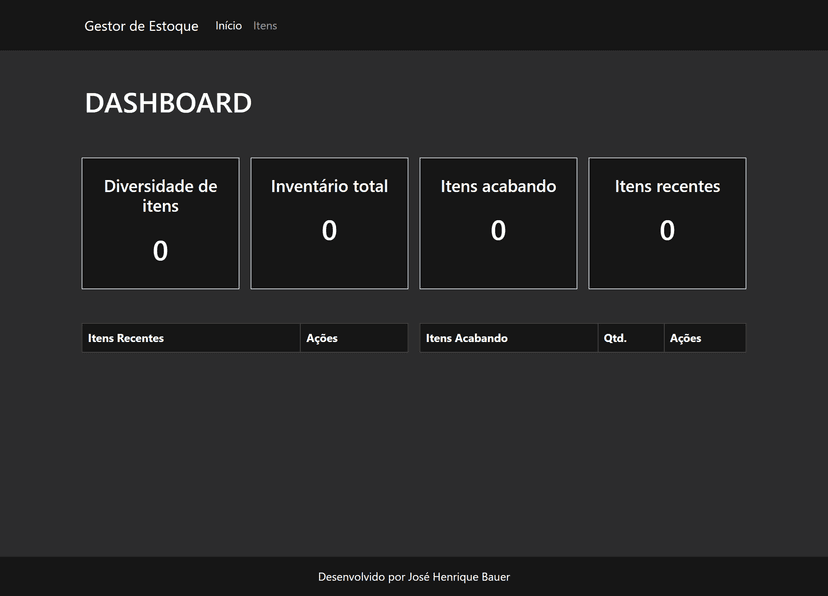This screenshot has width=828, height=596.
Task: Click the count under Itens recentes card
Action: click(x=667, y=231)
